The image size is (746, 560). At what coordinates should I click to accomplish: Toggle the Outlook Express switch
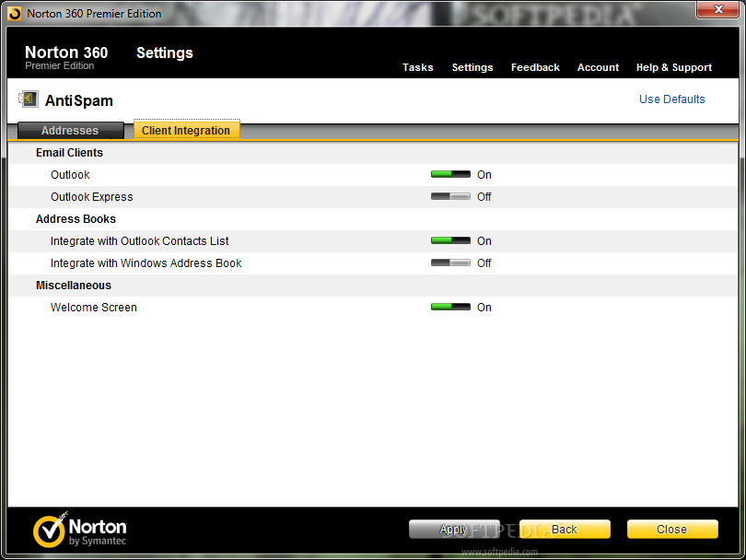pyautogui.click(x=450, y=196)
